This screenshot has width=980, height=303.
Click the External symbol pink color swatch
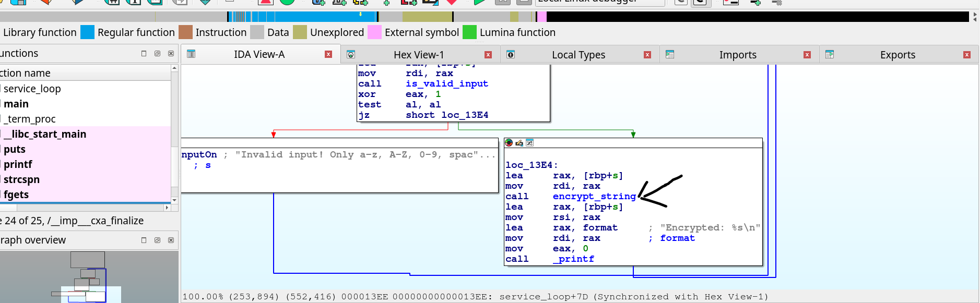pyautogui.click(x=374, y=32)
